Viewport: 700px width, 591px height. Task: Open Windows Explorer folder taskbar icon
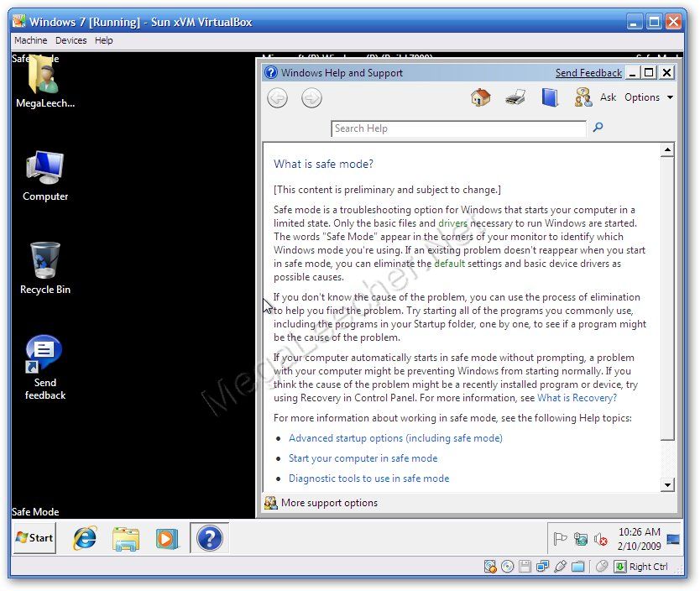[x=125, y=538]
